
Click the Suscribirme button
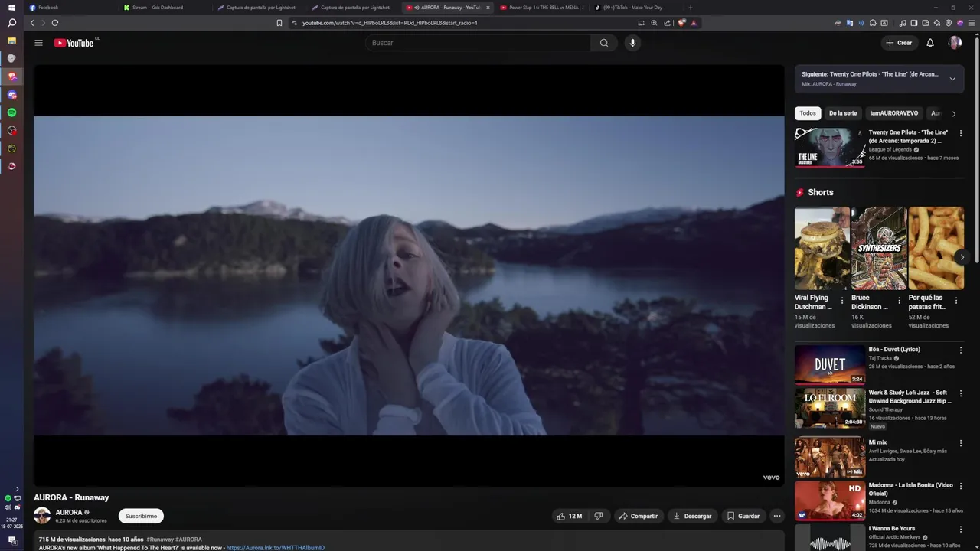pos(141,516)
